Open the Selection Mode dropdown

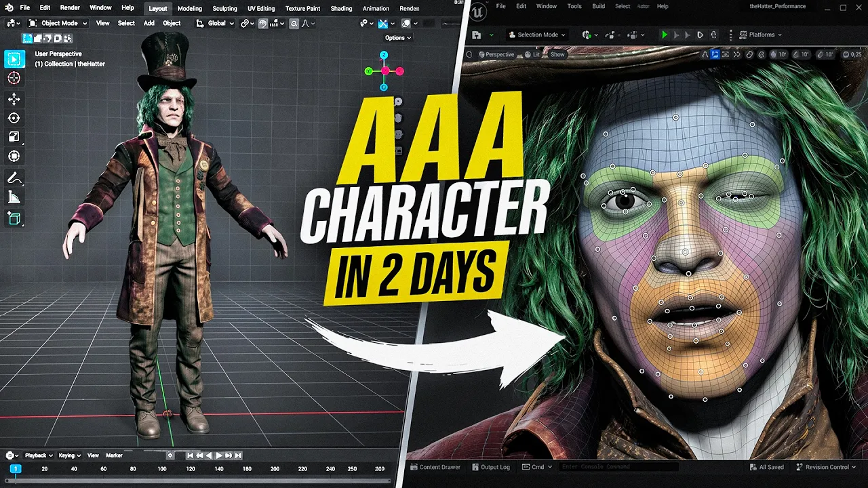tap(536, 35)
